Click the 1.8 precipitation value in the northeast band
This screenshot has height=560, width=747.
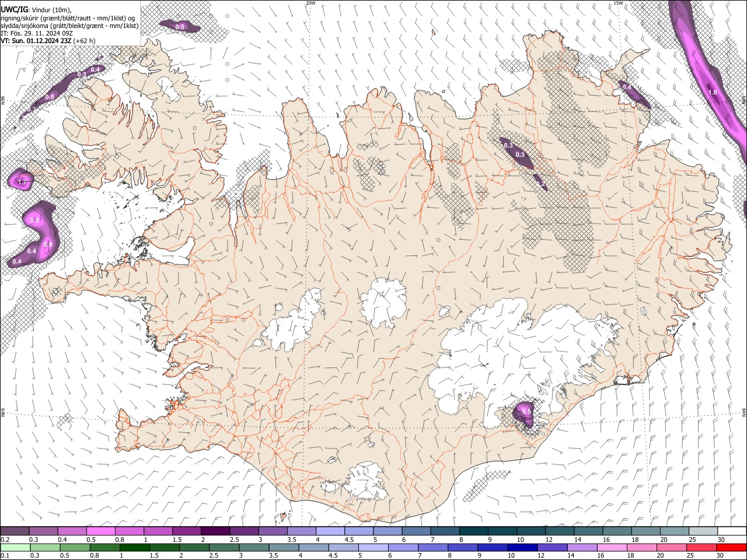point(713,93)
